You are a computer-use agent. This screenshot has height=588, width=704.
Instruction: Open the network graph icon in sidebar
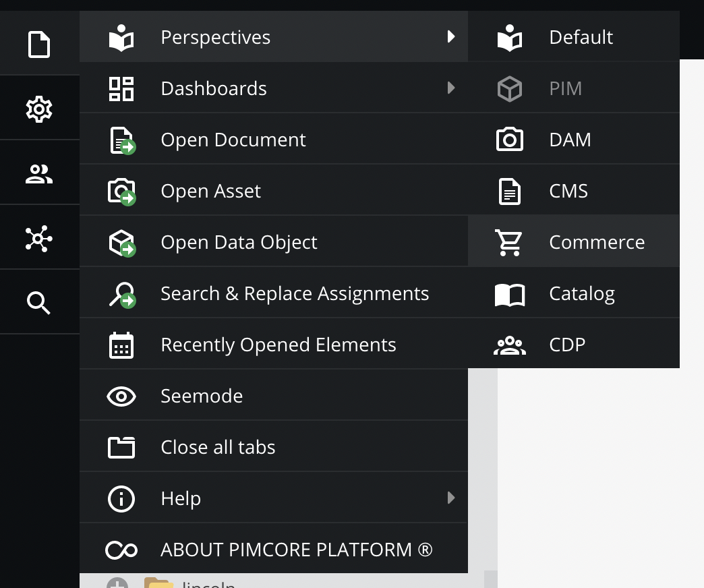click(x=38, y=238)
